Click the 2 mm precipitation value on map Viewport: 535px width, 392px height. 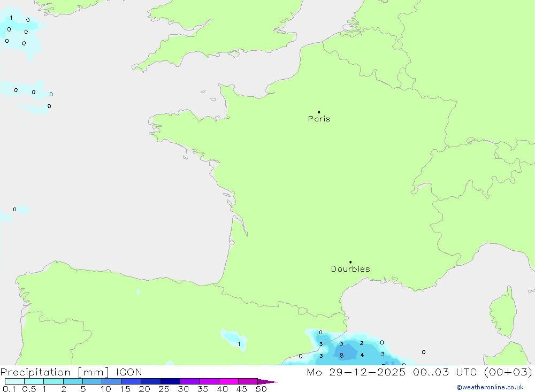click(x=362, y=343)
